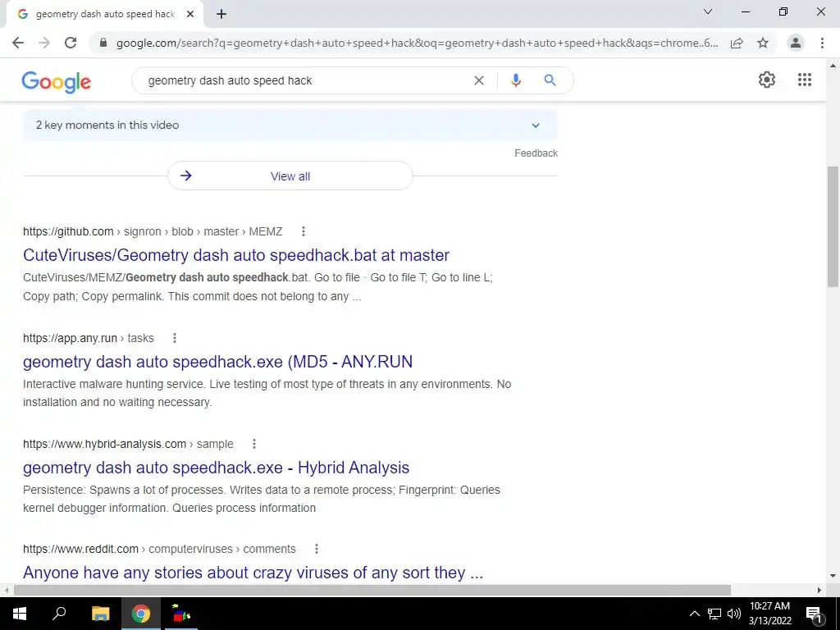Open the network status tray icon
Viewport: 840px width, 630px height.
point(714,614)
